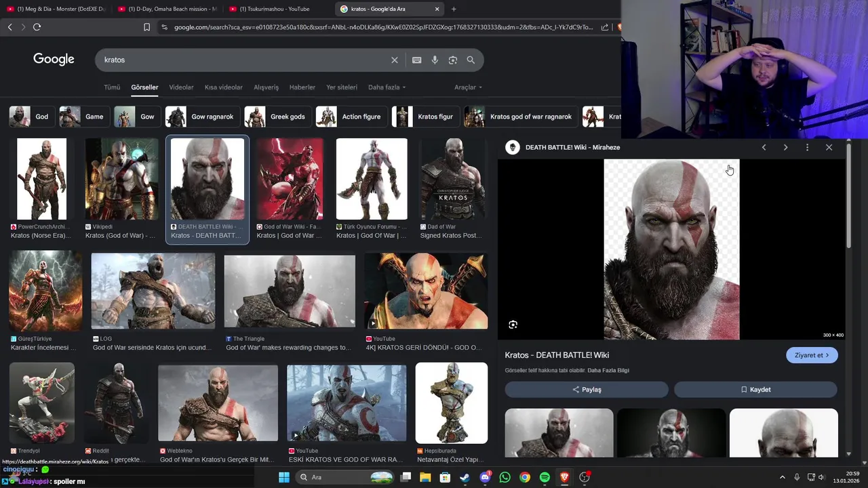Screen dimensions: 868x488
Task: Open Kratos - DEATH BATTLE! Wiki title
Action: pos(557,355)
